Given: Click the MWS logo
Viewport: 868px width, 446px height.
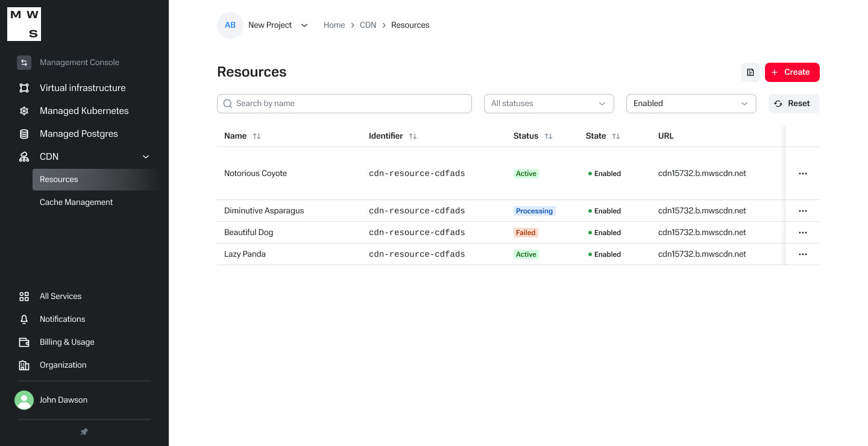Looking at the screenshot, I should [x=24, y=24].
